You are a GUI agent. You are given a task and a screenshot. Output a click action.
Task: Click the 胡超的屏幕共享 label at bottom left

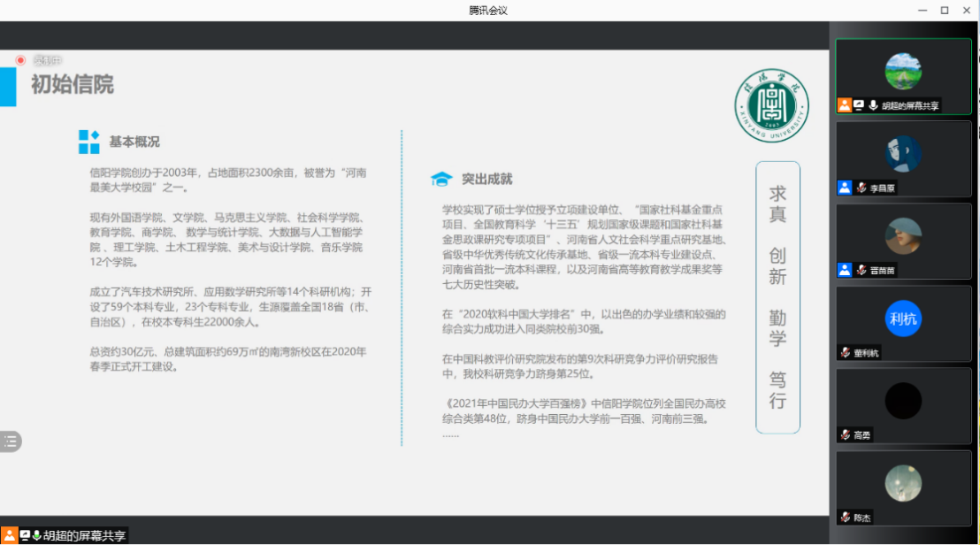[x=85, y=535]
